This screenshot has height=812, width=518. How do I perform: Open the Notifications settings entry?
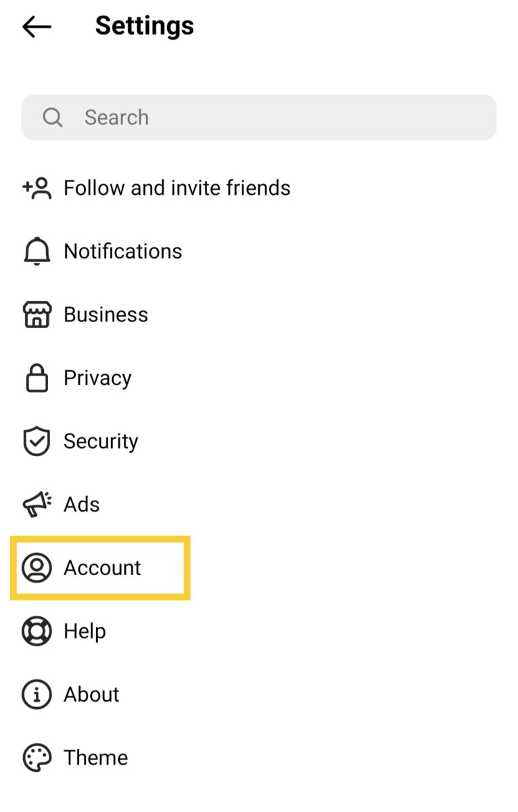(x=122, y=251)
